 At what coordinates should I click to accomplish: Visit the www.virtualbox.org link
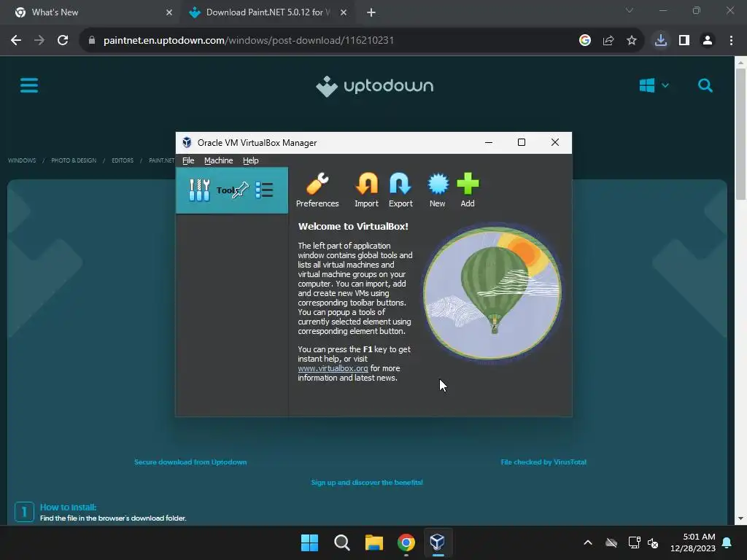pos(333,368)
